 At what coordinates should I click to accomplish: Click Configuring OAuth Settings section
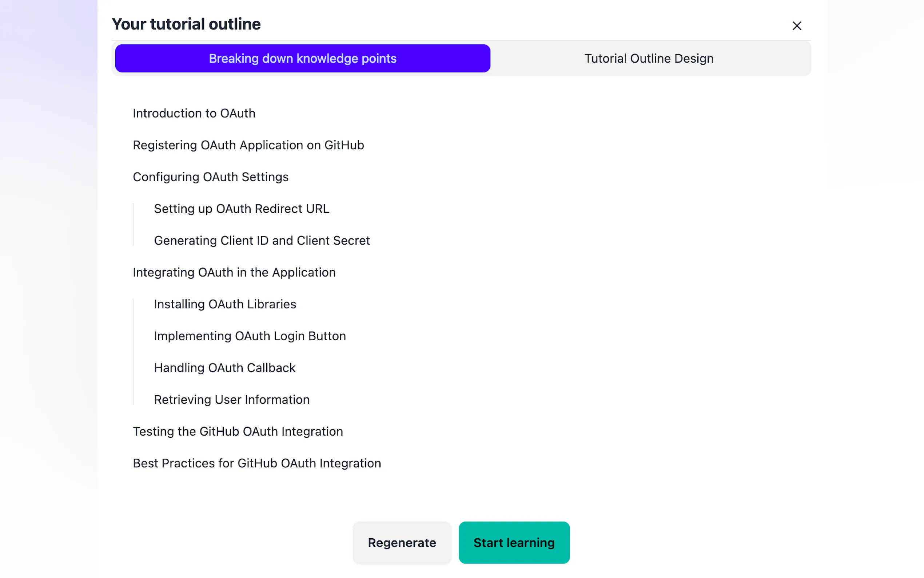coord(211,177)
